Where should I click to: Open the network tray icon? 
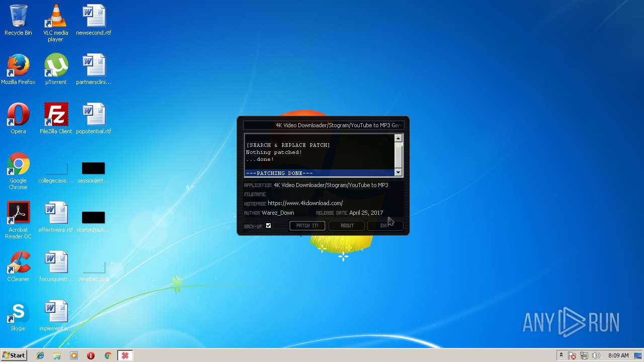[x=584, y=355]
